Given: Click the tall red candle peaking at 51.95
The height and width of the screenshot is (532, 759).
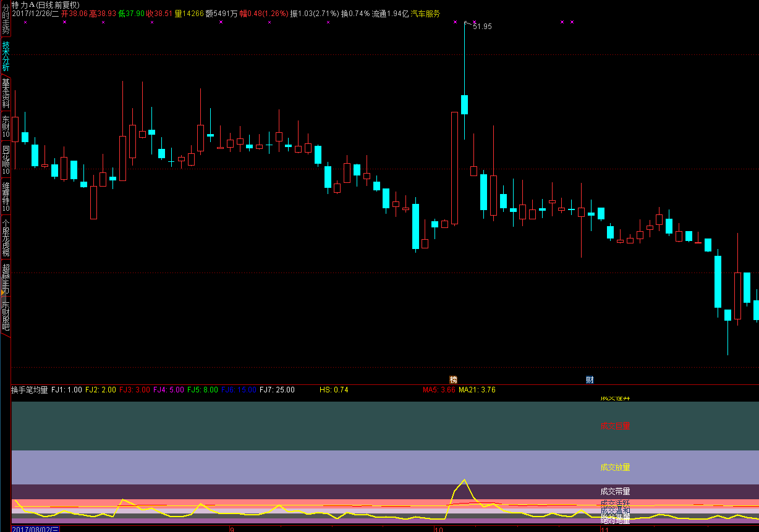Looking at the screenshot, I should 455,167.
